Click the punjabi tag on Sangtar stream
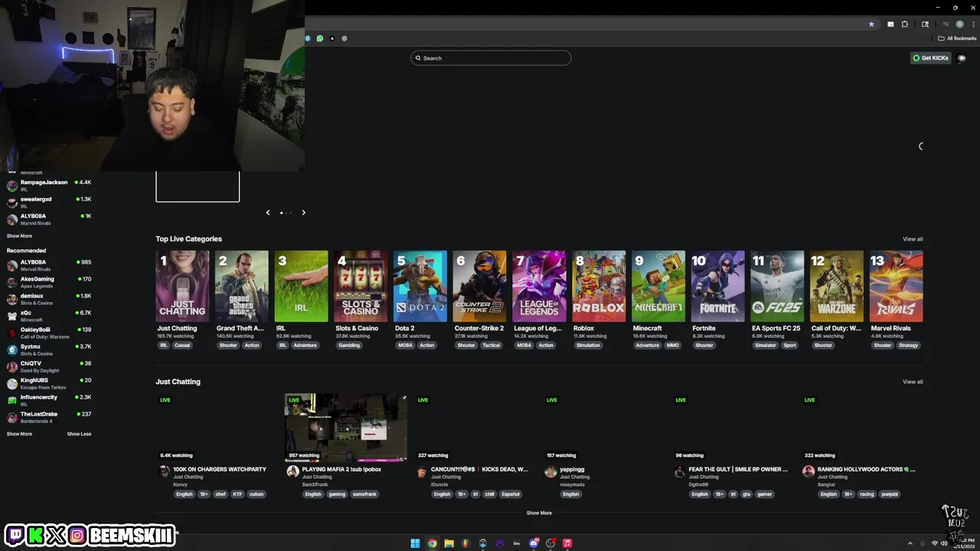The height and width of the screenshot is (551, 980). coord(890,494)
